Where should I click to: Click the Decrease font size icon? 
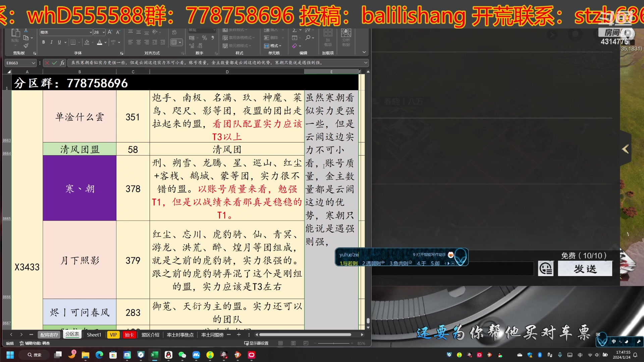pyautogui.click(x=118, y=32)
